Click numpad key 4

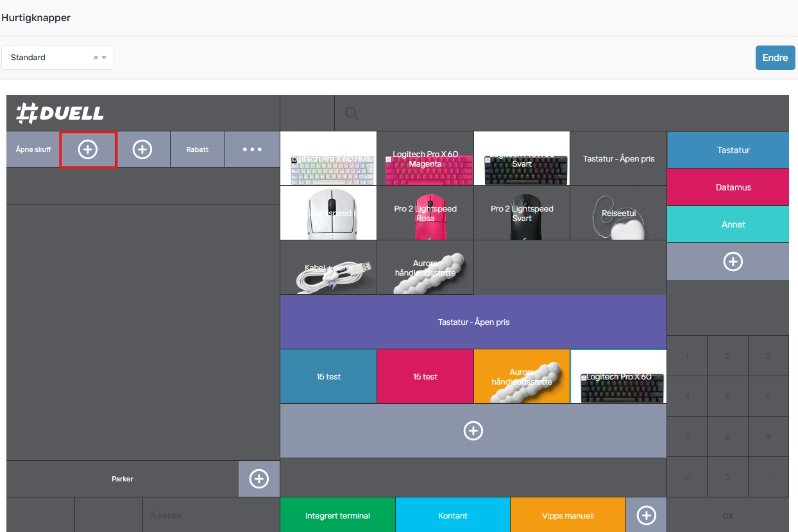coord(687,396)
